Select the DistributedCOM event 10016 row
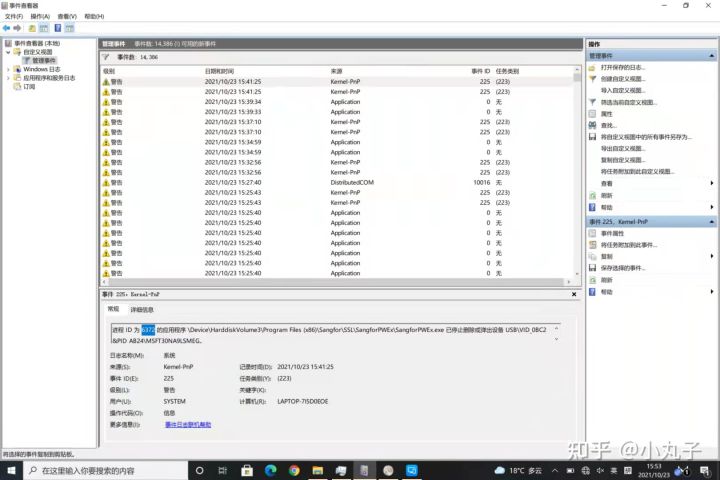 pos(338,182)
